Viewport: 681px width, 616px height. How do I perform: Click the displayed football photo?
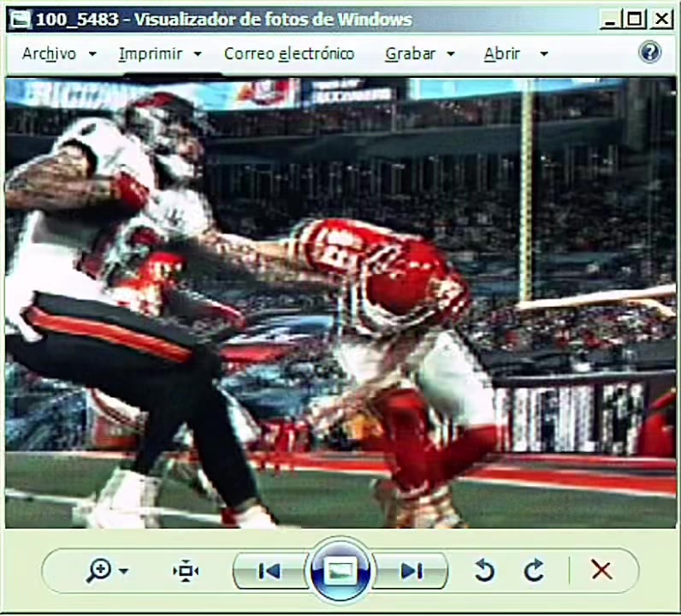coord(340,303)
